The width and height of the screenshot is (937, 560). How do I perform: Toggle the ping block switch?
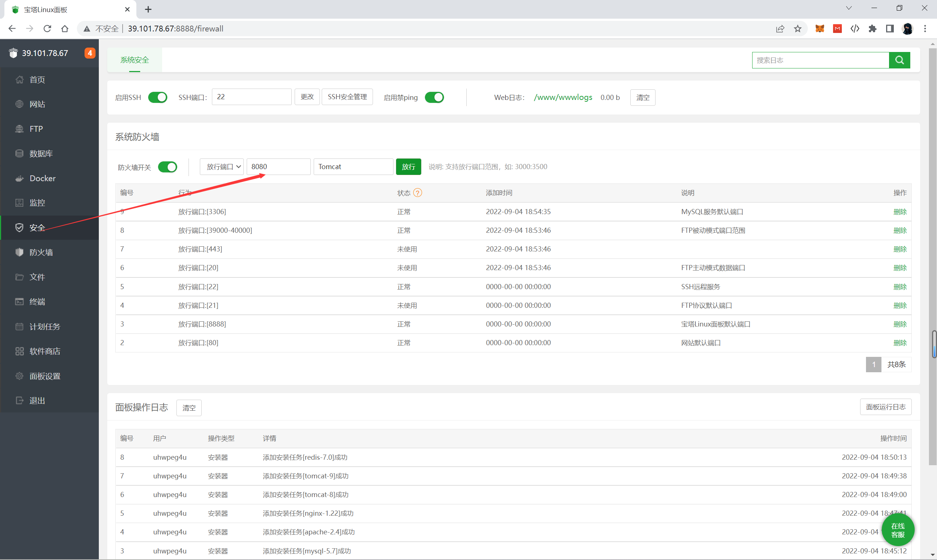pos(434,97)
